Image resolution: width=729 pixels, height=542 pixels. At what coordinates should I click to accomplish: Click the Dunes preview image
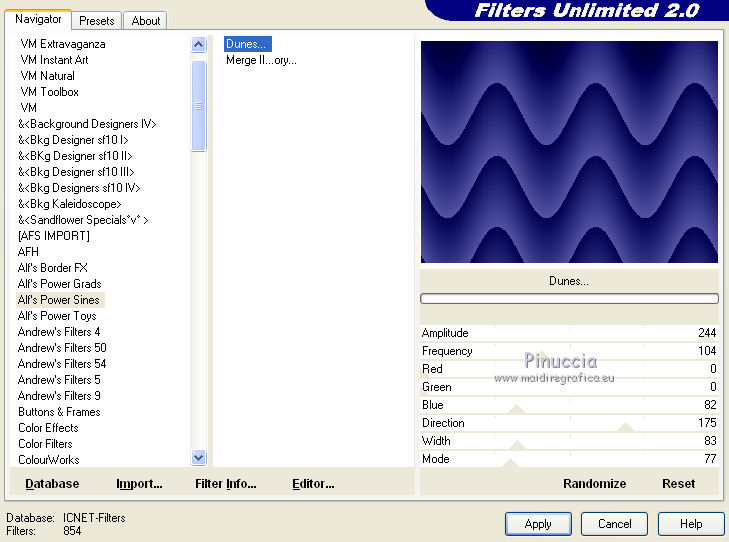569,152
